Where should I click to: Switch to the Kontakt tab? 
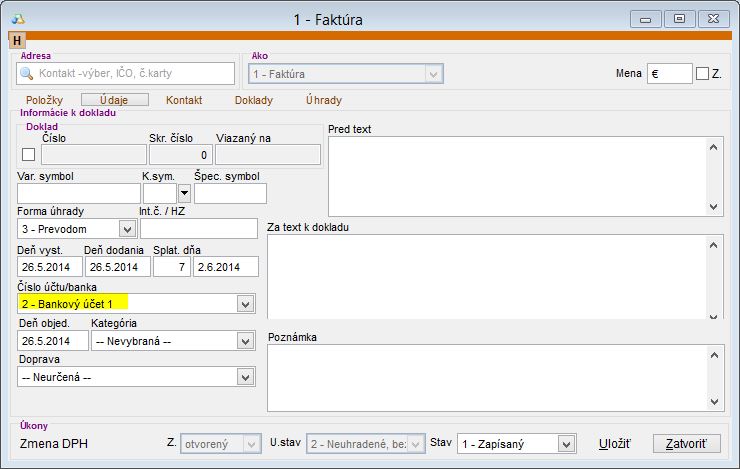pos(184,100)
